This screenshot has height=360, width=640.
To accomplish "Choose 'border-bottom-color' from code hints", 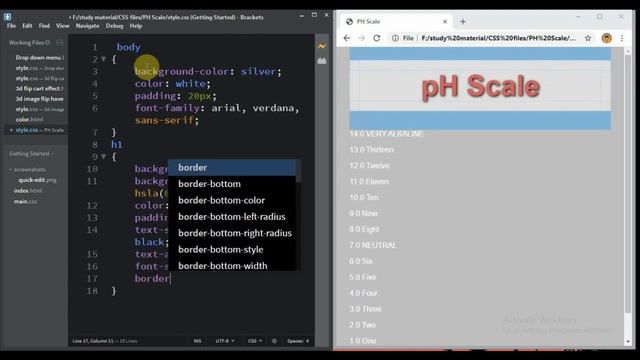I will tap(232, 200).
